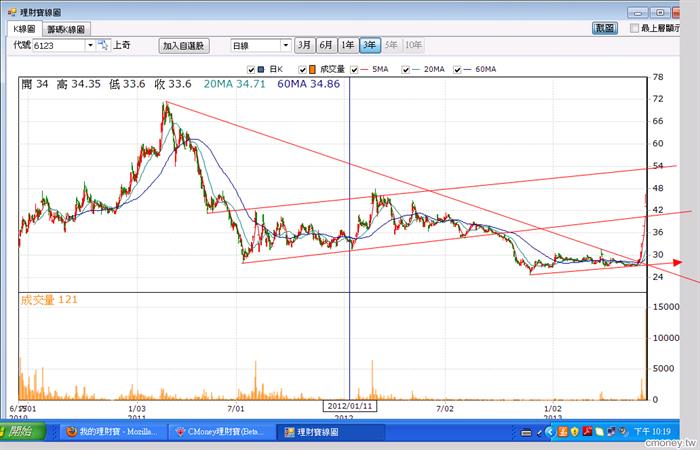Open the CMoney理財寶 Beta taskbar item
The image size is (700, 450).
click(x=220, y=432)
